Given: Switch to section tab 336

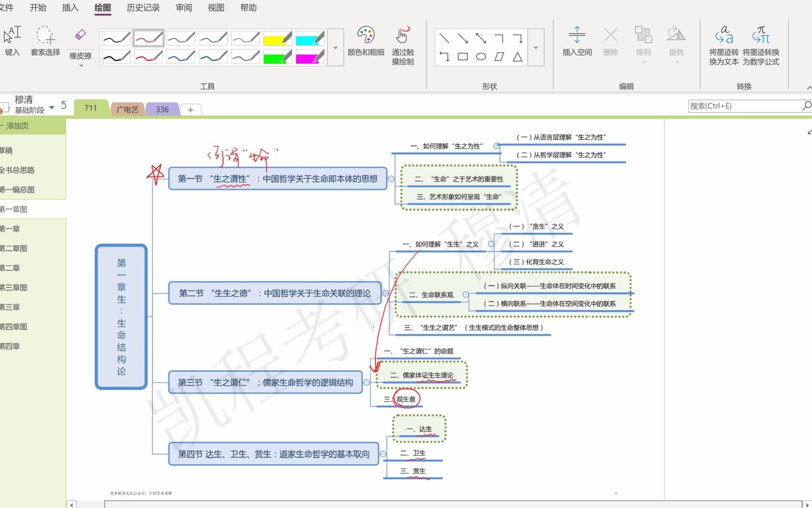Looking at the screenshot, I should point(162,109).
